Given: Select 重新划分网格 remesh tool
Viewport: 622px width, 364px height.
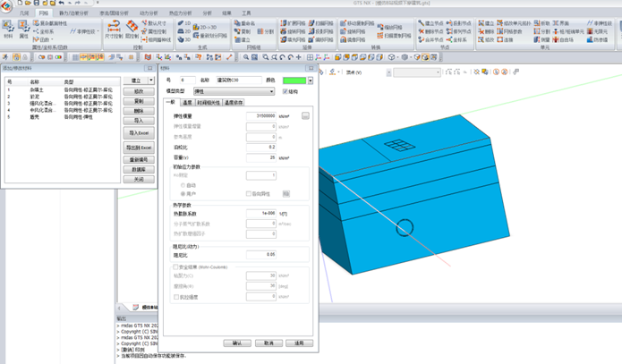Looking at the screenshot, I should tap(210, 36).
